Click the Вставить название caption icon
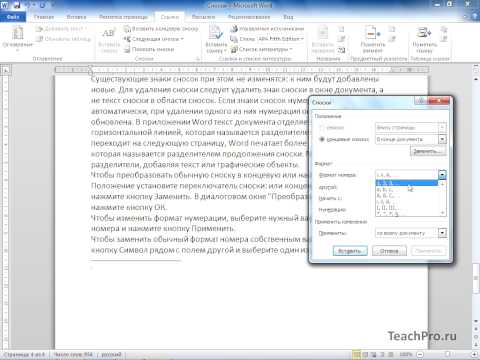 coord(323,40)
